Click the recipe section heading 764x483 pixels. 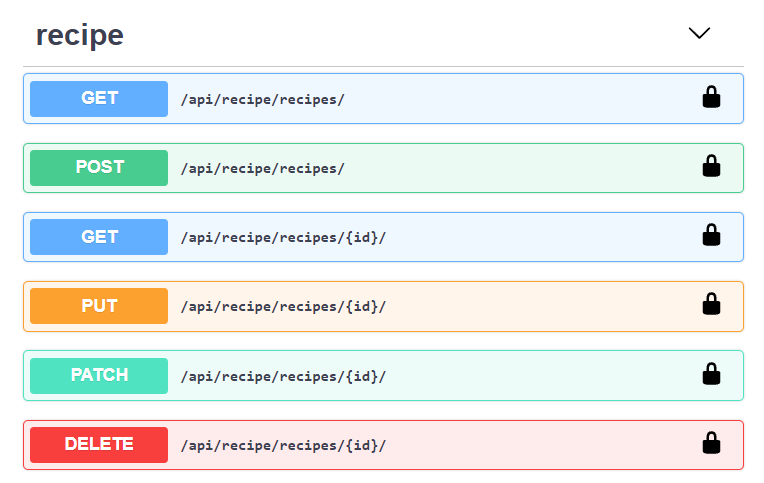[80, 35]
